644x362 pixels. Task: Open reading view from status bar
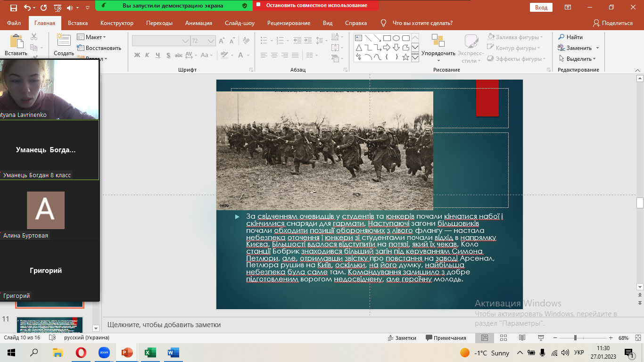(522, 338)
